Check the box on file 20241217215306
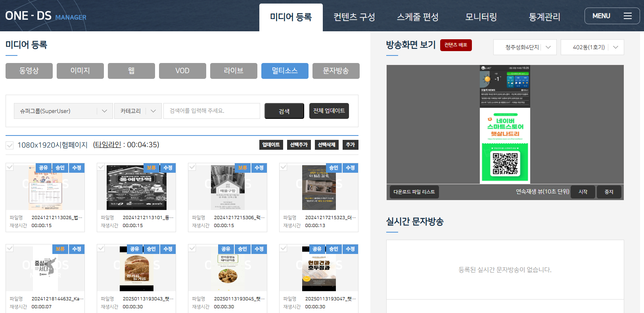This screenshot has width=644, height=313. (x=192, y=167)
